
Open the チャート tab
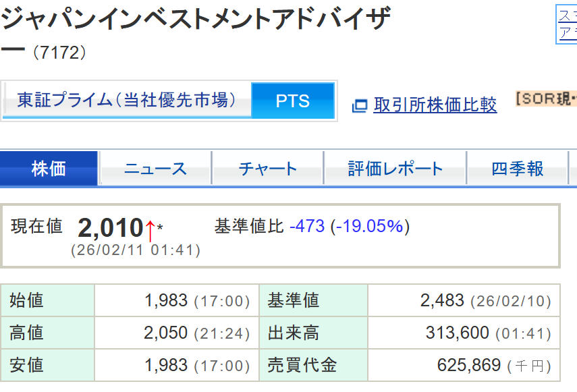coord(268,169)
